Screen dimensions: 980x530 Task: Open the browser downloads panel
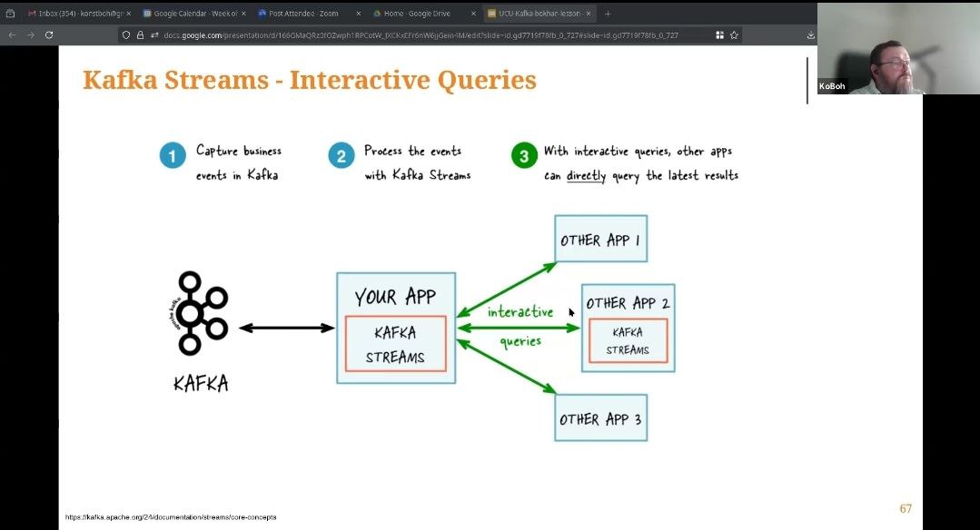coord(811,35)
